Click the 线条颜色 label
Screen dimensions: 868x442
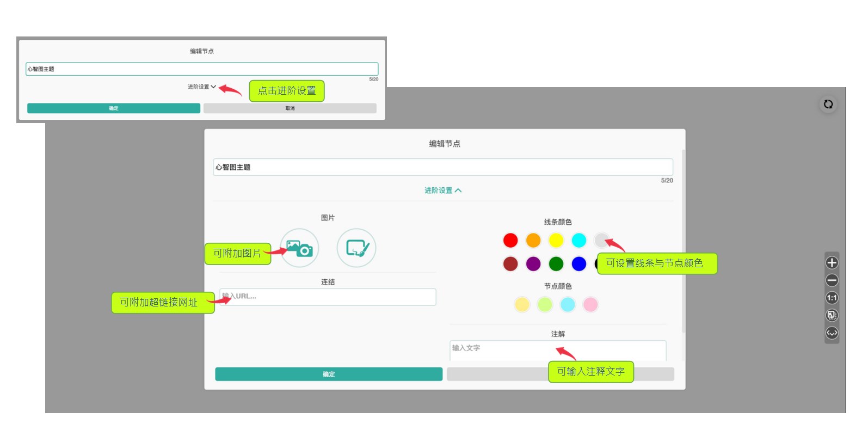tap(558, 222)
